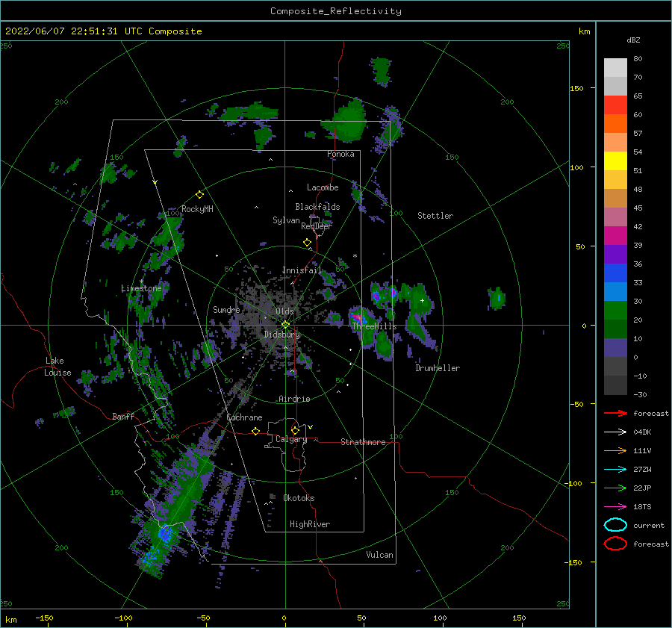672x628 pixels.
Task: Select the white 04DK arrow icon
Action: (x=615, y=432)
